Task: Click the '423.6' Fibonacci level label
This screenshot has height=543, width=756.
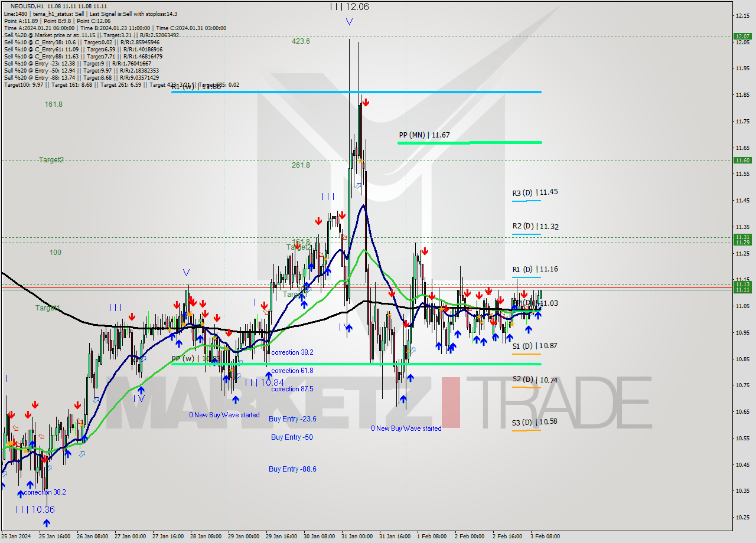Action: [x=301, y=41]
